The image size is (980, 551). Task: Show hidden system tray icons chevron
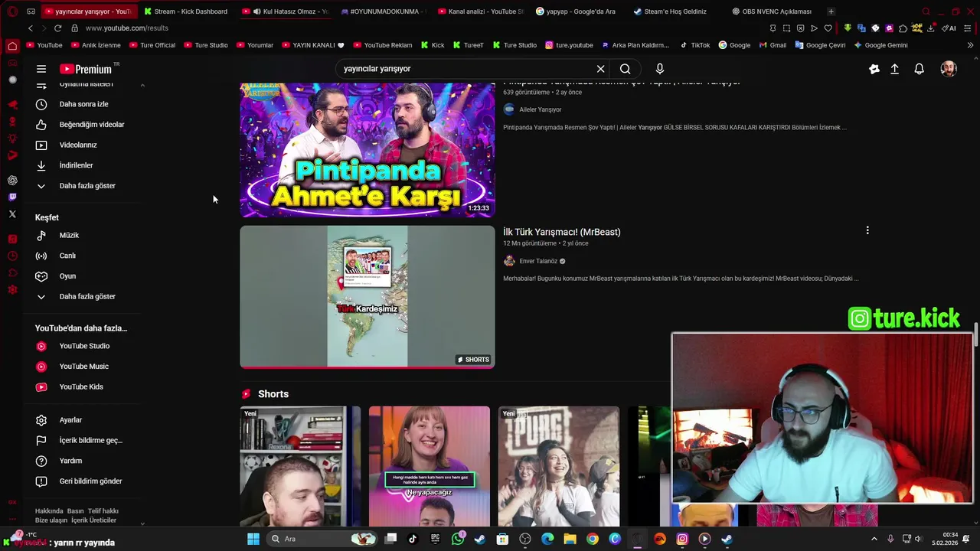(874, 539)
